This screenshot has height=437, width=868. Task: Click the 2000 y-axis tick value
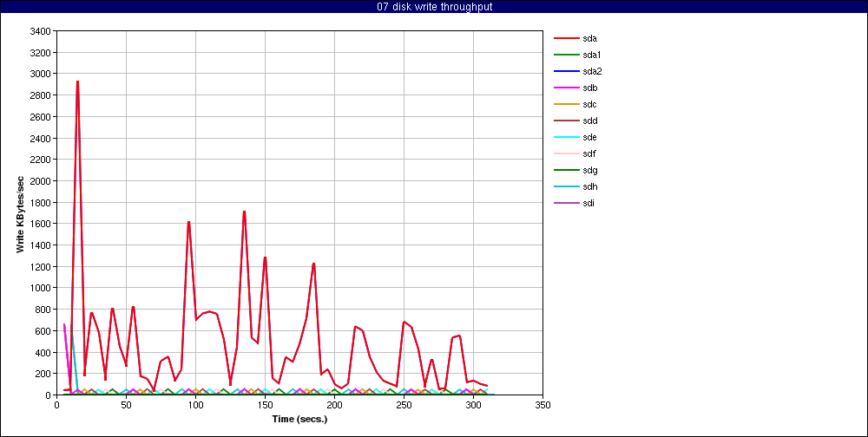pyautogui.click(x=42, y=181)
